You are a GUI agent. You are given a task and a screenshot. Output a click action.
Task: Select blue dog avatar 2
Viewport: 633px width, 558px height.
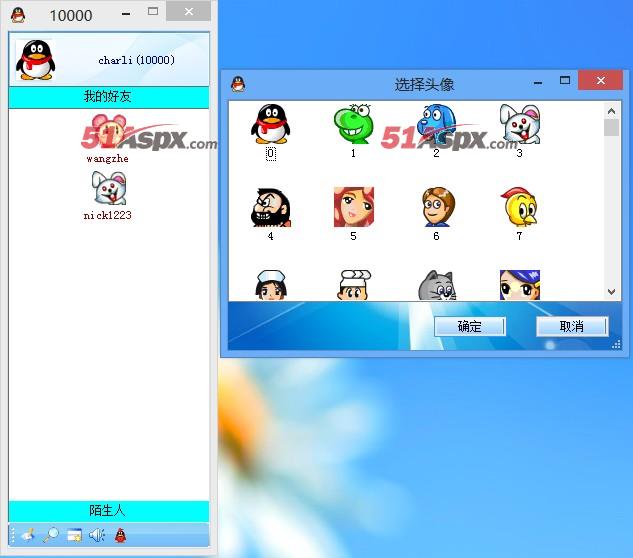[436, 124]
